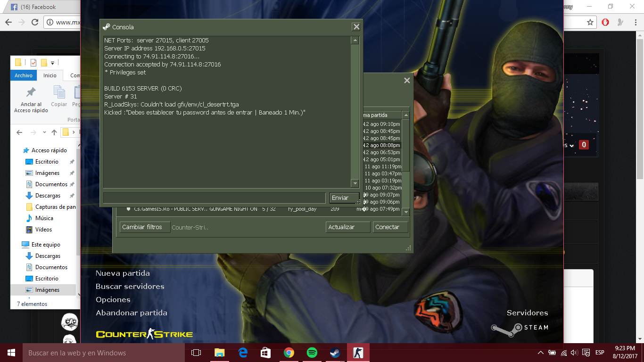
Task: Click the console scrollbar up arrow
Action: (x=355, y=41)
